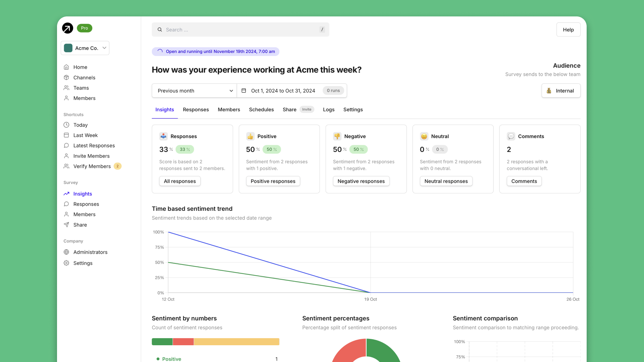Open Channels via the cube icon
The height and width of the screenshot is (362, 644).
click(66, 77)
